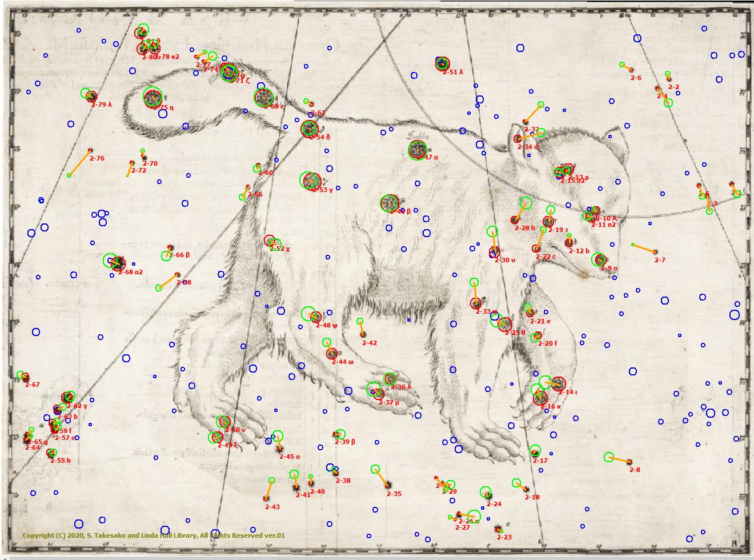Select the "2-14 ι" star label
Image resolution: width=754 pixels, height=560 pixels.
click(568, 392)
